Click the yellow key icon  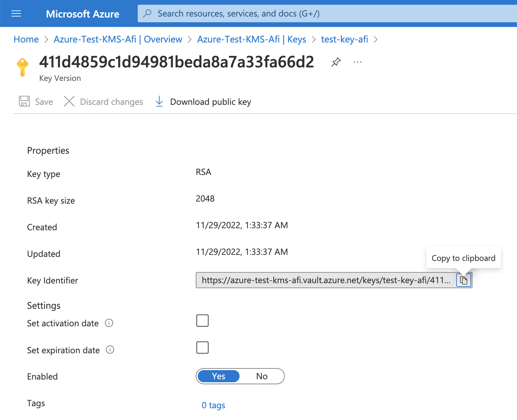[x=23, y=67]
